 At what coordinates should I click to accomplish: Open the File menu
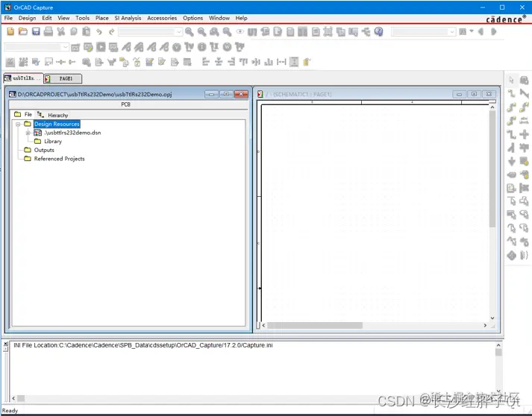click(8, 18)
